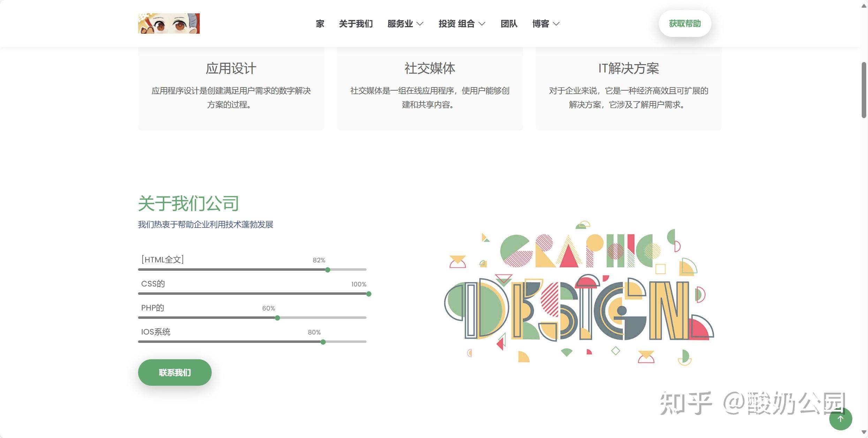868x438 pixels.
Task: Open the 团队 menu item
Action: [x=509, y=24]
